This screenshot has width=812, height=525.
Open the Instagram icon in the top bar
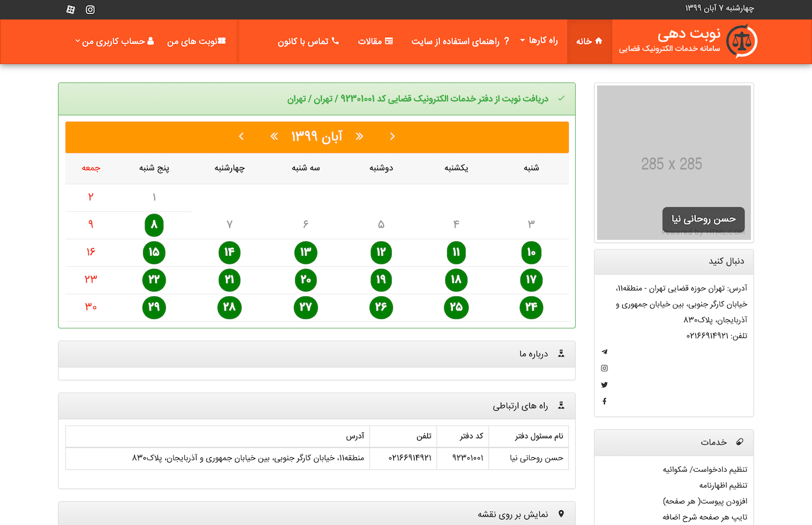pos(90,9)
